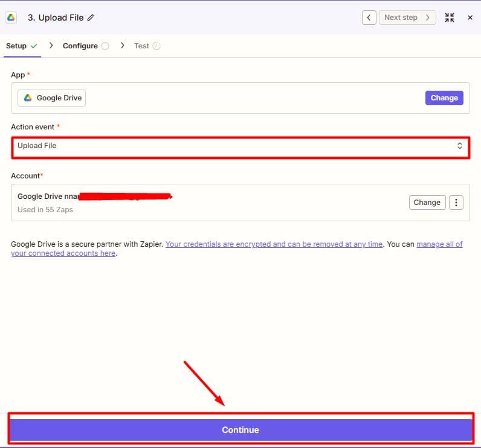Click the purple Change app button
Screen dimensions: 481x448
point(444,98)
